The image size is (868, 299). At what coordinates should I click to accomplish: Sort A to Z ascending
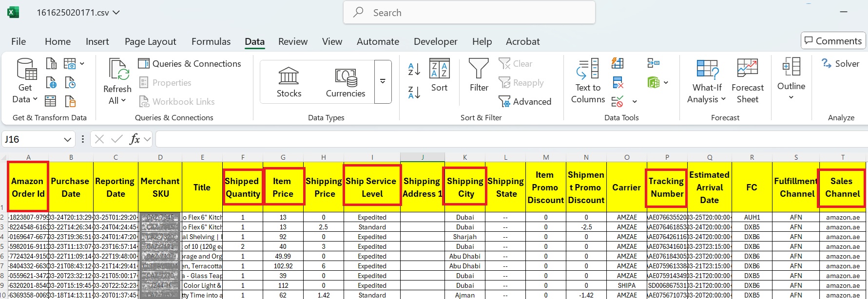(414, 69)
